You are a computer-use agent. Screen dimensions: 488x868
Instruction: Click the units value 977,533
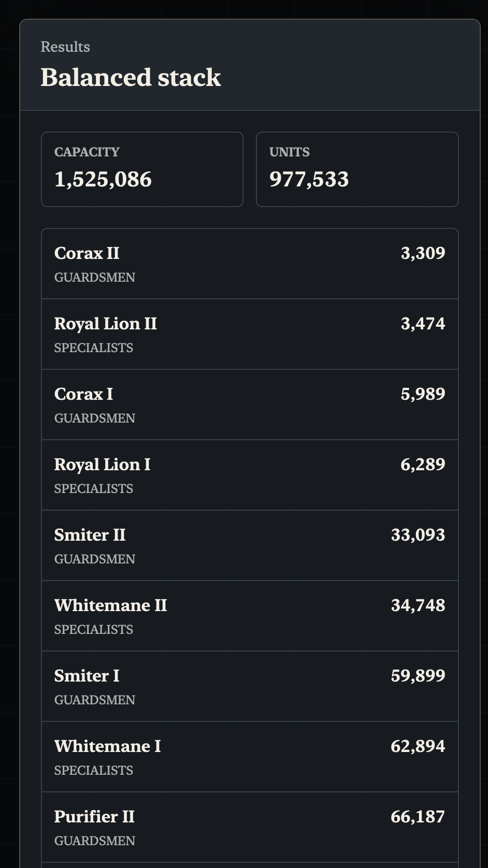pos(309,180)
